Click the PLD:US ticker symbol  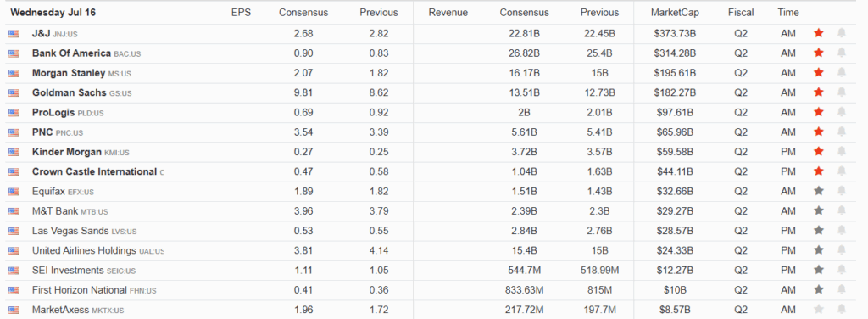click(91, 113)
